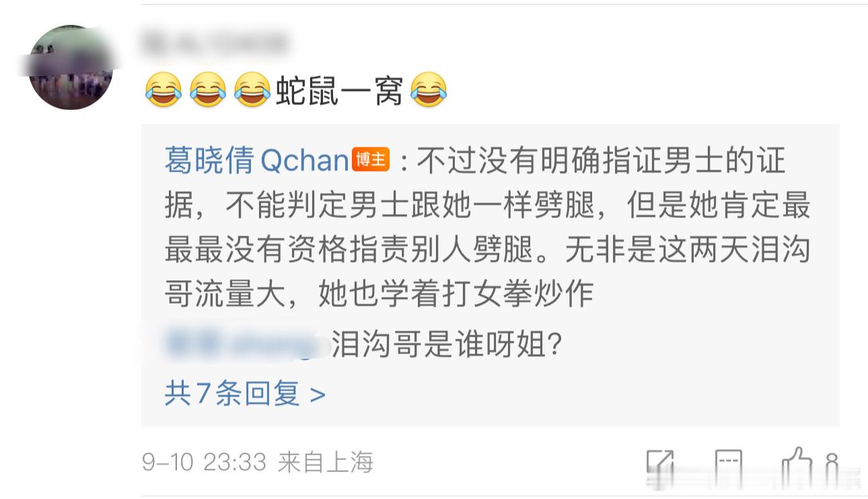
Task: Tap the emoji after 蛇鼠一窝
Action: pyautogui.click(x=429, y=90)
